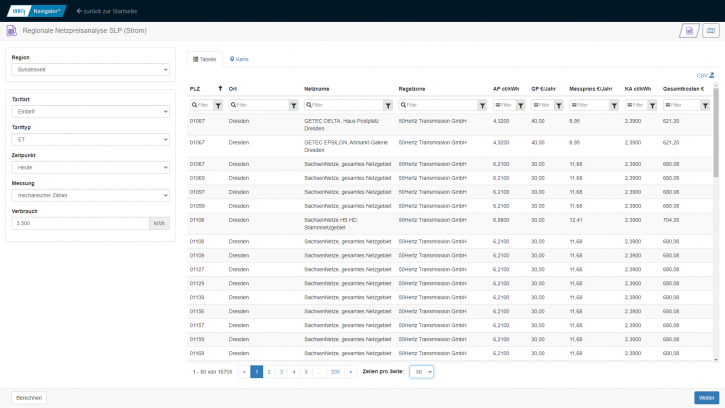Click the document report icon at top right
Image resolution: width=725 pixels, height=408 pixels.
690,31
